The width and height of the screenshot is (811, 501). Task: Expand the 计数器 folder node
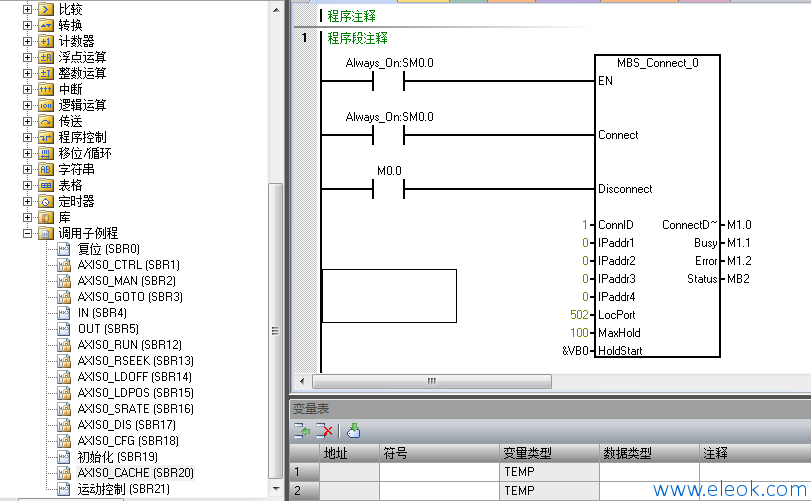27,41
